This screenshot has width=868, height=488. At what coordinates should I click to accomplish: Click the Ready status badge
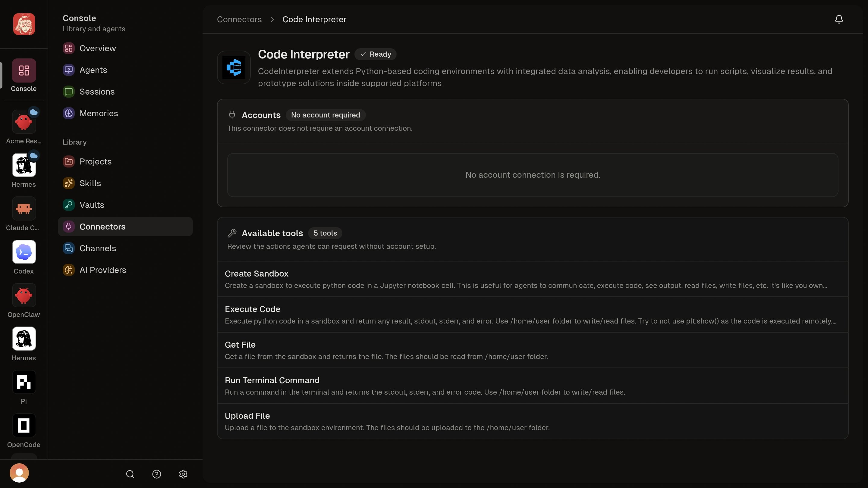click(375, 54)
